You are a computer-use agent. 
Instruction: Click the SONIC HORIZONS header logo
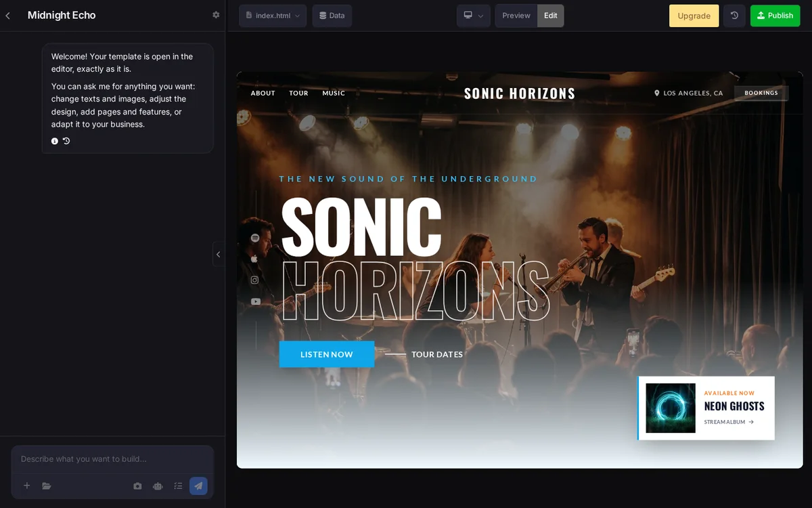click(x=520, y=93)
